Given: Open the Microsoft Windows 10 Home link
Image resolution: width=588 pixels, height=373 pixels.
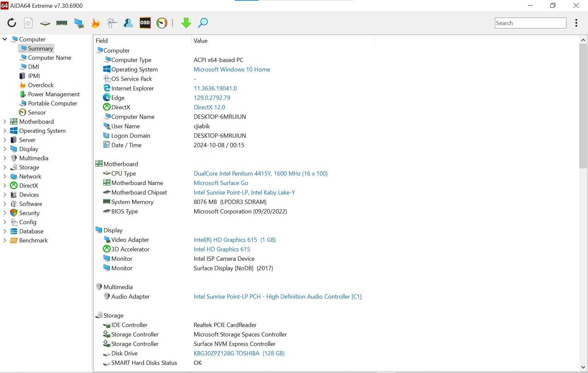Looking at the screenshot, I should [x=232, y=69].
